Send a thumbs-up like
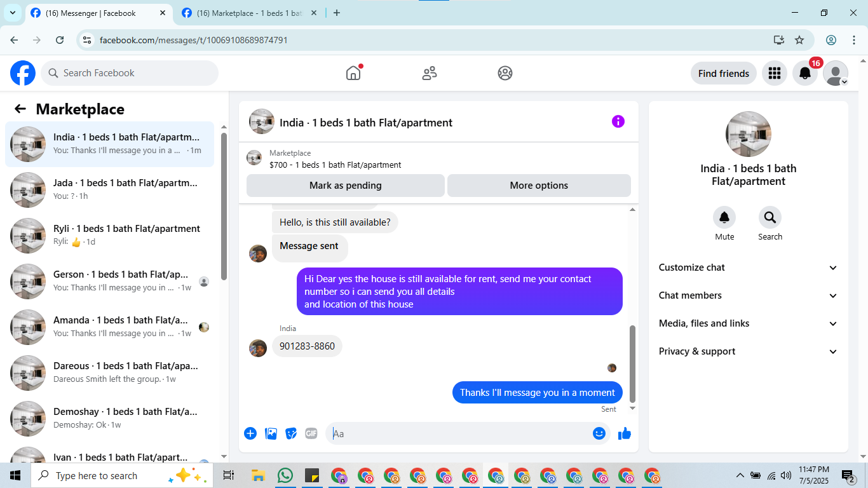Viewport: 868px width, 488px height. pos(625,433)
